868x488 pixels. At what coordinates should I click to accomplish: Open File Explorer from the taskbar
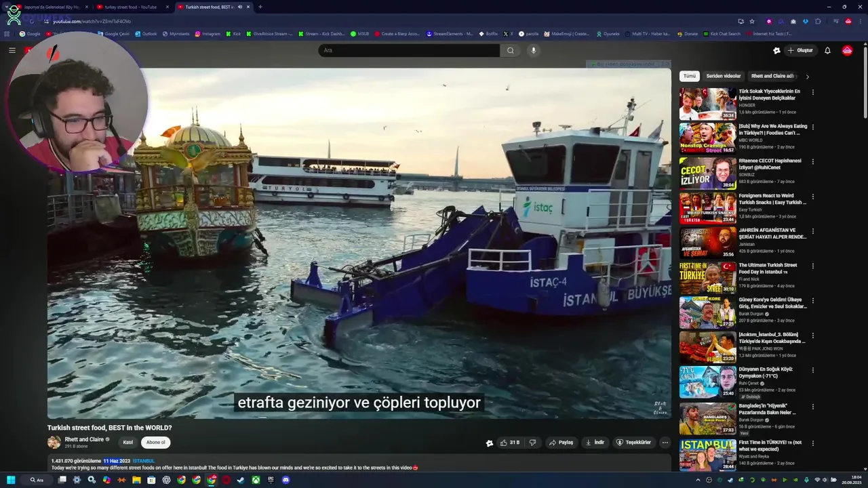136,480
